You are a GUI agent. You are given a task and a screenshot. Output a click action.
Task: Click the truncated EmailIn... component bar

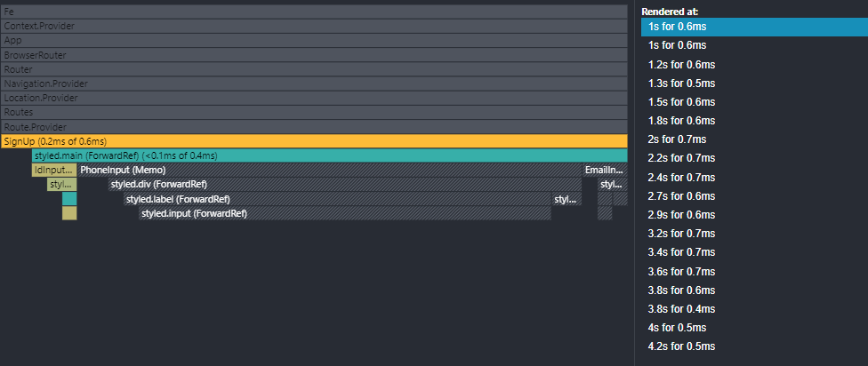[x=604, y=170]
